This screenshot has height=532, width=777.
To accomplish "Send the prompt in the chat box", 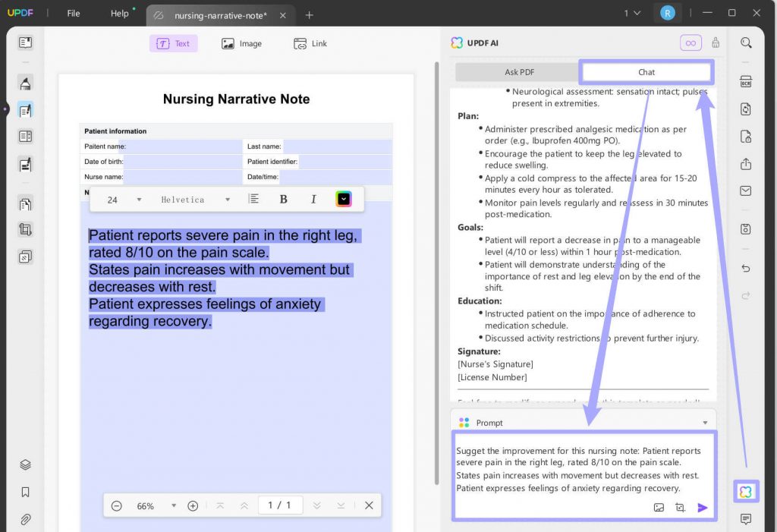I will [x=702, y=507].
